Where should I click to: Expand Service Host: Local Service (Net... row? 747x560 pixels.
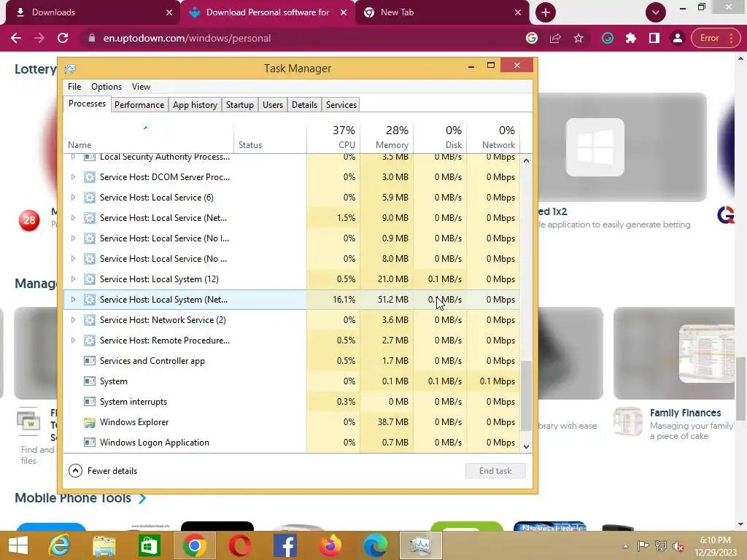pyautogui.click(x=73, y=217)
